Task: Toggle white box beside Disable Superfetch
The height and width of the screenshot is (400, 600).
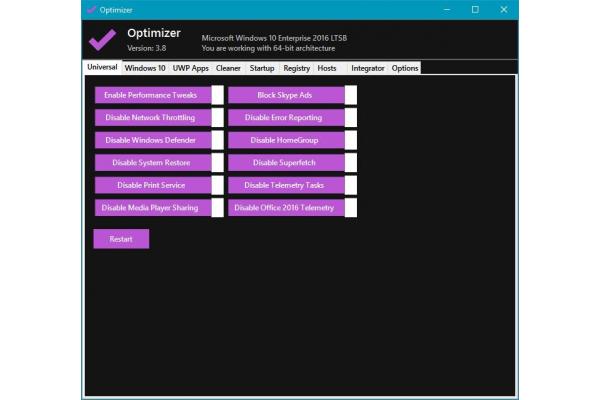Action: [351, 163]
